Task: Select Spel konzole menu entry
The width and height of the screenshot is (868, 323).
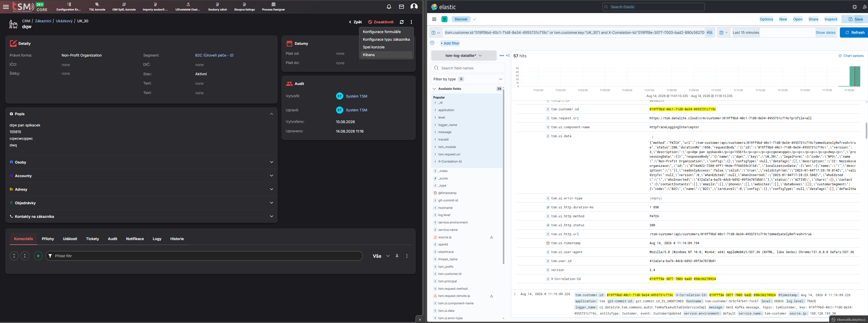Action: [x=386, y=47]
